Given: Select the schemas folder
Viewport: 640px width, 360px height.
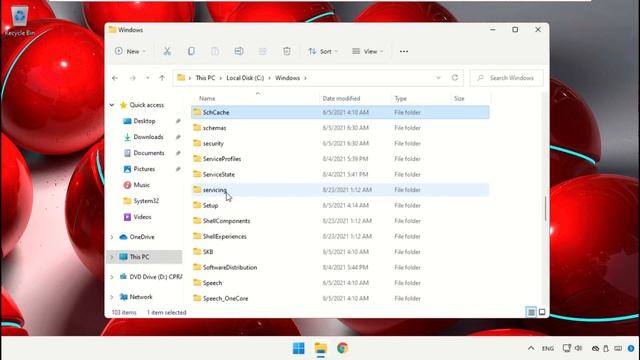Looking at the screenshot, I should click(x=340, y=128).
